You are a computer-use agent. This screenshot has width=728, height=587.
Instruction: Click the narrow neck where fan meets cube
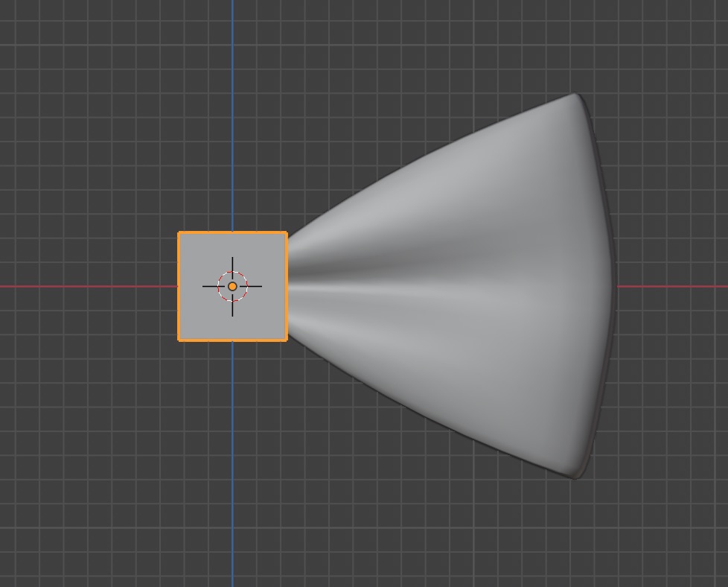click(x=293, y=286)
